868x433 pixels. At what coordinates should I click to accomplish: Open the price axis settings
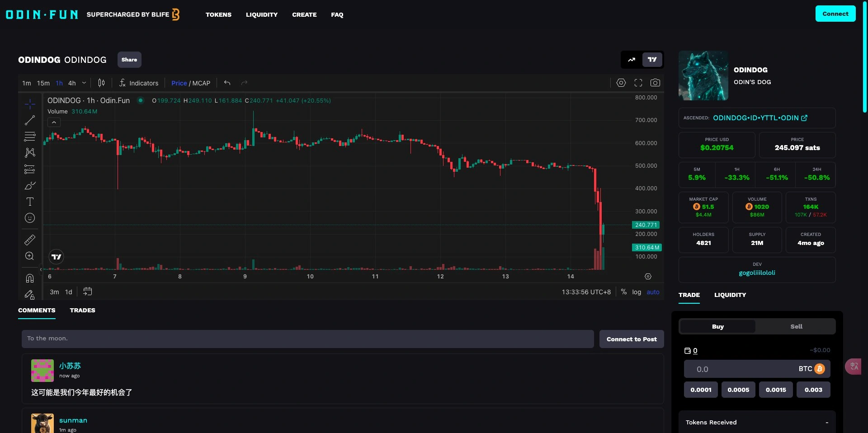[x=648, y=276]
